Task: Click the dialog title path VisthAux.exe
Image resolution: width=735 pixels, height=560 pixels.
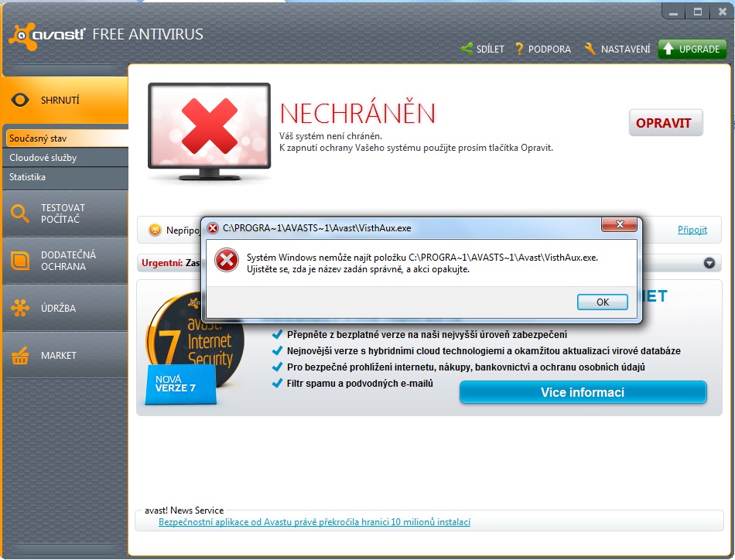Action: pos(317,228)
